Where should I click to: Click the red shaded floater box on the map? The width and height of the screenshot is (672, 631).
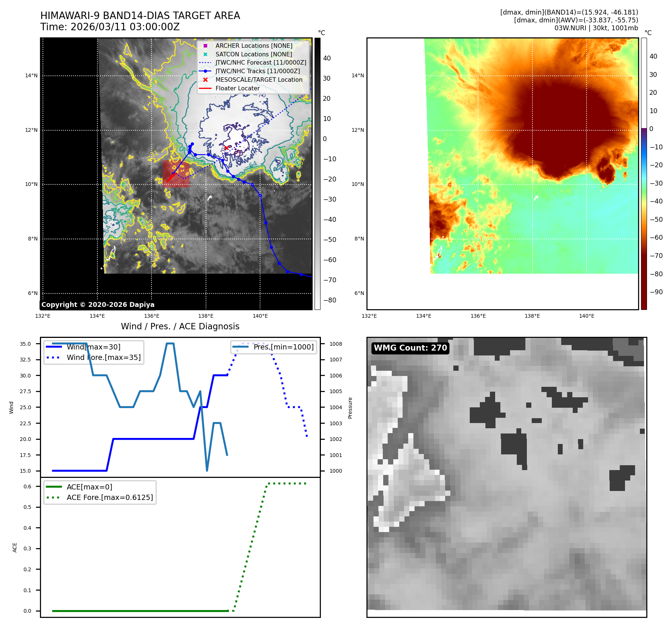[176, 174]
